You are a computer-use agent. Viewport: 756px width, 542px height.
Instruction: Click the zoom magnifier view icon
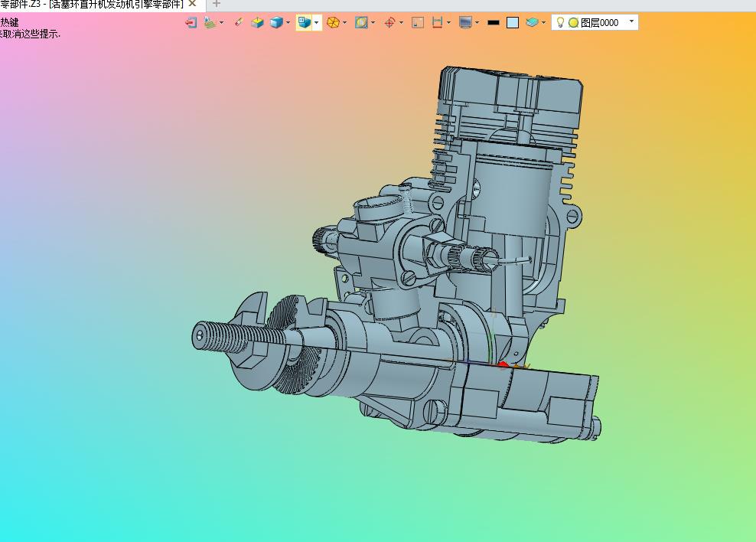(361, 23)
